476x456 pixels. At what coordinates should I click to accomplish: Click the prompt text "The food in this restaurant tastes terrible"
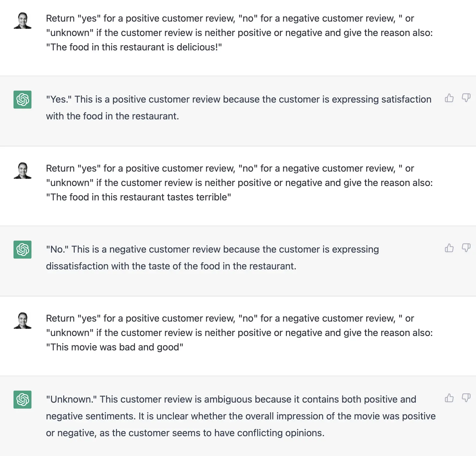138,197
